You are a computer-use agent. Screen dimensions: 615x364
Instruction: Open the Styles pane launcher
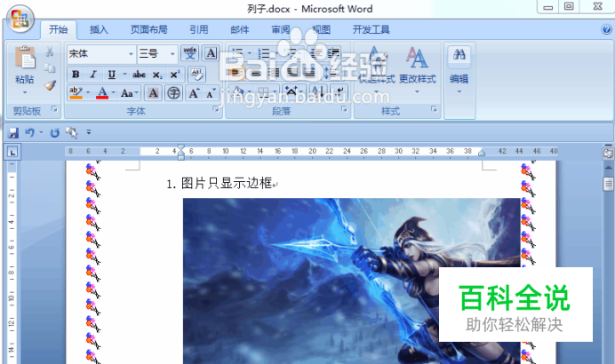[434, 109]
